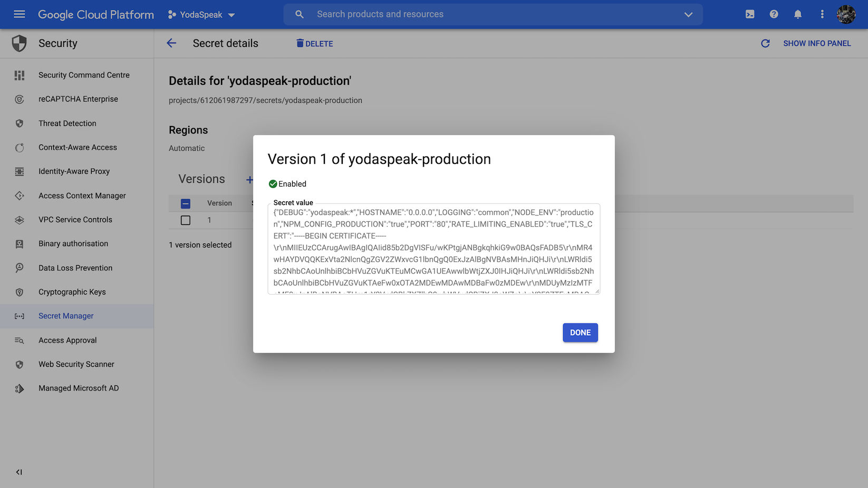Click the secret path projects/612061987297/secrets/yodaspeak-production
The image size is (868, 488).
point(265,100)
